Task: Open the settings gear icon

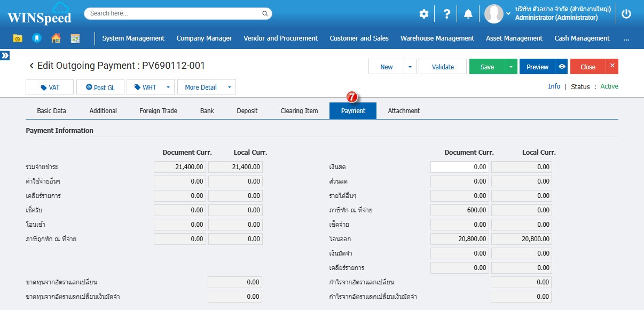Action: pos(424,14)
